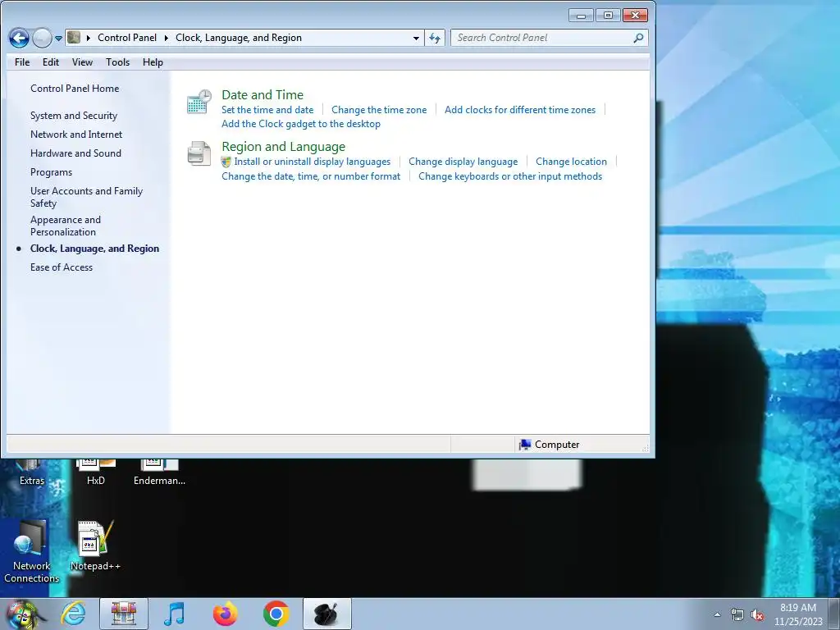This screenshot has width=840, height=630.
Task: Open Network and Internet category
Action: coord(76,135)
